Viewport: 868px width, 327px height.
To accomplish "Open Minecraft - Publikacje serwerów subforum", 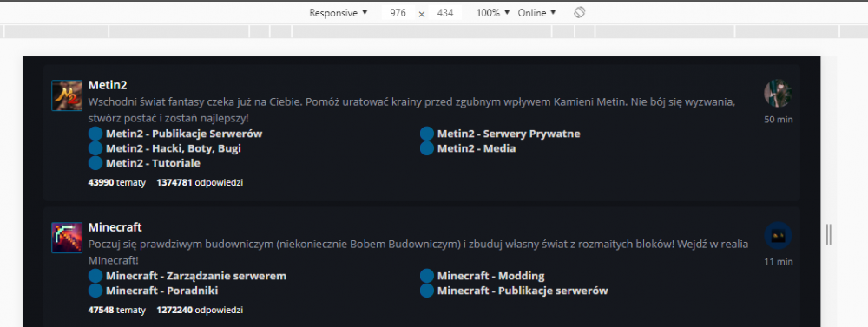I will coord(523,291).
